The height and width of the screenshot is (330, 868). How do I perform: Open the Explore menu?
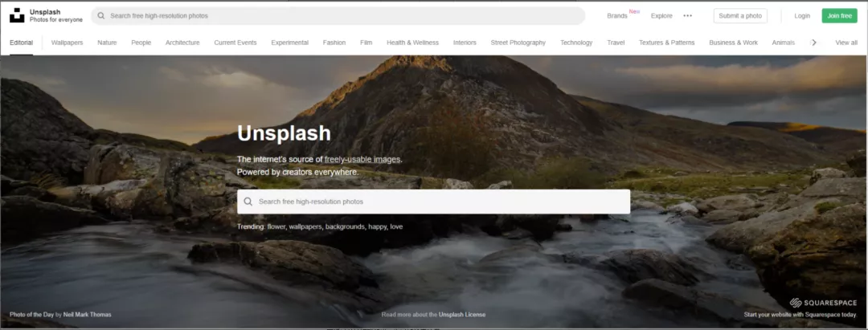click(661, 16)
